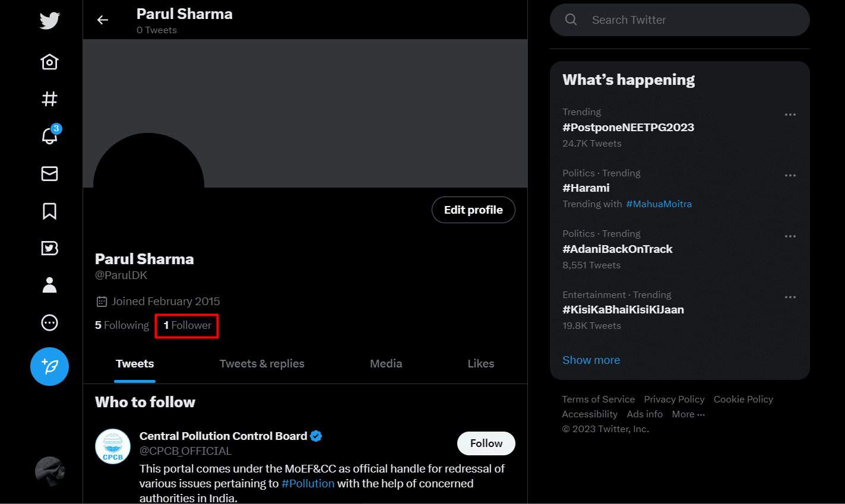Click the blue compose Tweet button
Screen dimensions: 845x504
pyautogui.click(x=49, y=366)
